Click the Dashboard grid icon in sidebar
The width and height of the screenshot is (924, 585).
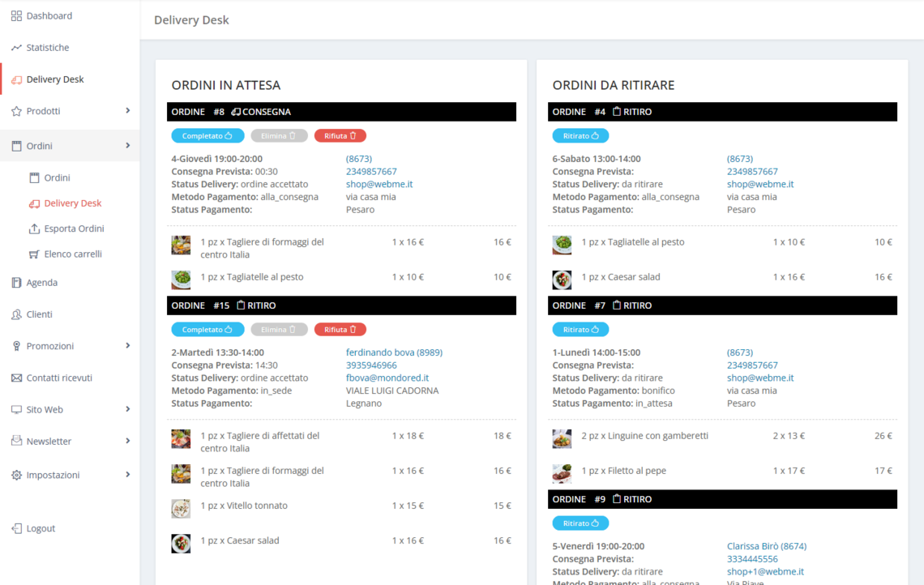click(16, 16)
